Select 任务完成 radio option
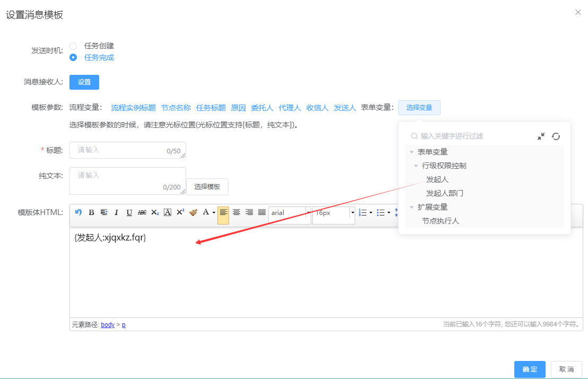The image size is (588, 379). tap(73, 57)
